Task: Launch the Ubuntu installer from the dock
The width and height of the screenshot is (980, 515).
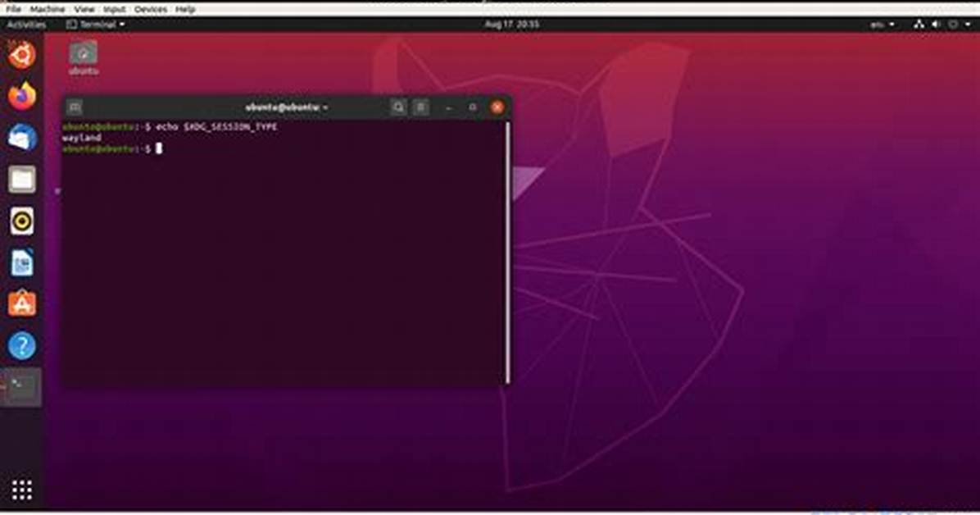Action: point(22,55)
